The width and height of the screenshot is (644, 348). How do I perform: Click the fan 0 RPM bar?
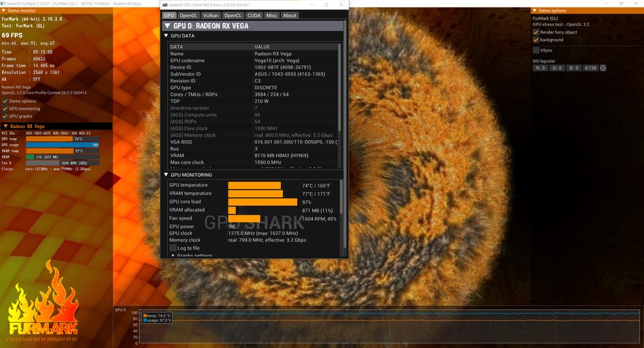[62, 163]
